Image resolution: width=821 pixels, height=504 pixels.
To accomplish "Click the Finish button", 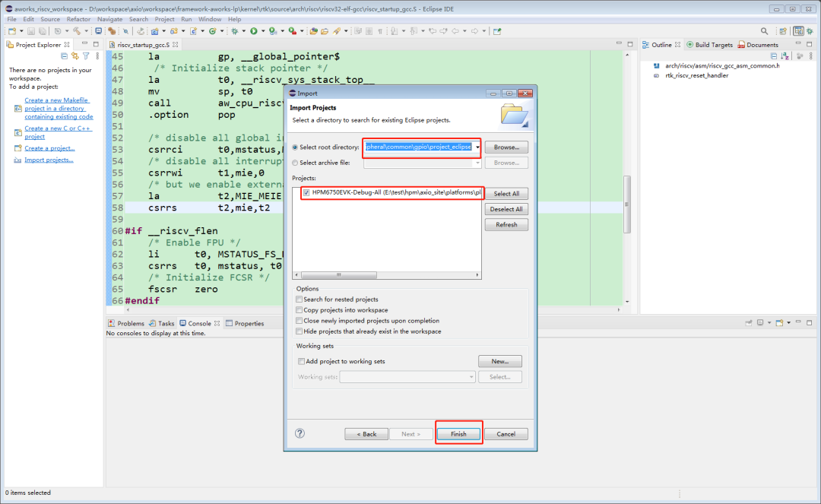I will [458, 434].
